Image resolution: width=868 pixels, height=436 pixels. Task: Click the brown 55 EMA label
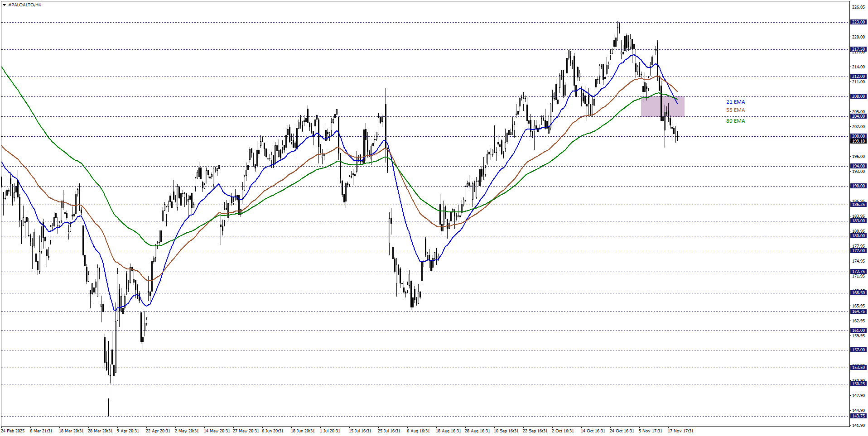coord(735,110)
